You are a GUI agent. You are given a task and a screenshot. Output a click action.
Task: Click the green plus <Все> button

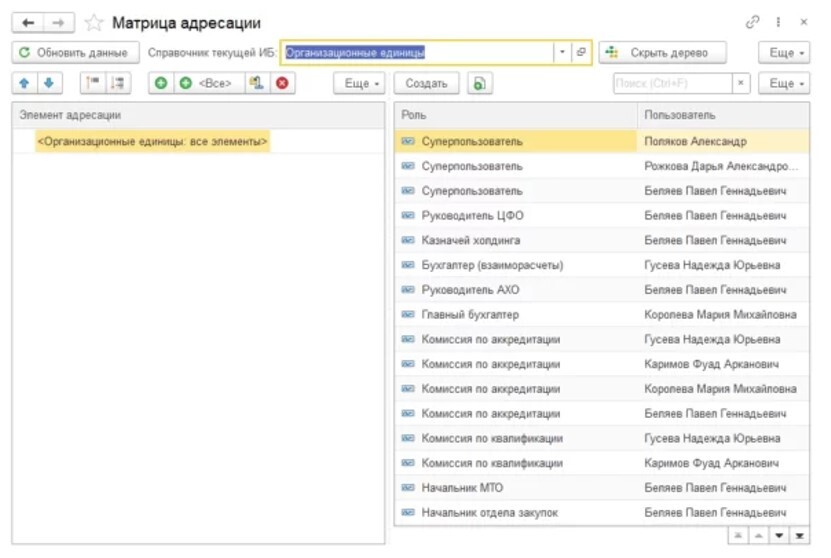[x=209, y=83]
